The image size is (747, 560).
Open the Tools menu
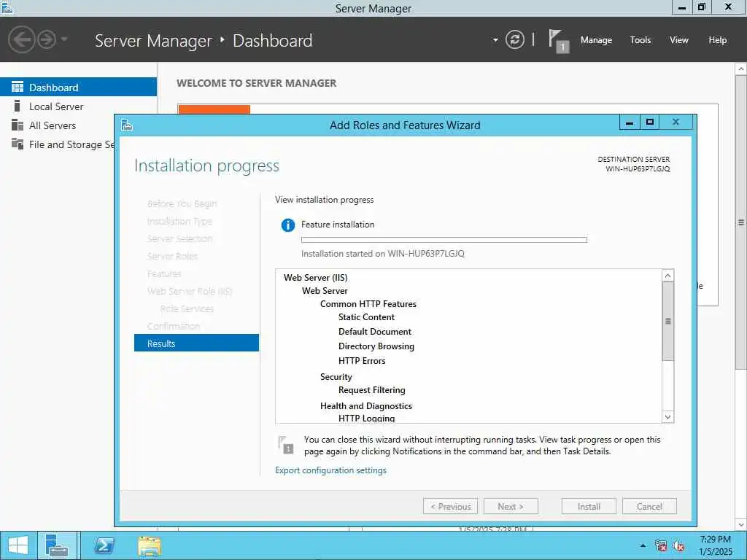click(x=640, y=40)
